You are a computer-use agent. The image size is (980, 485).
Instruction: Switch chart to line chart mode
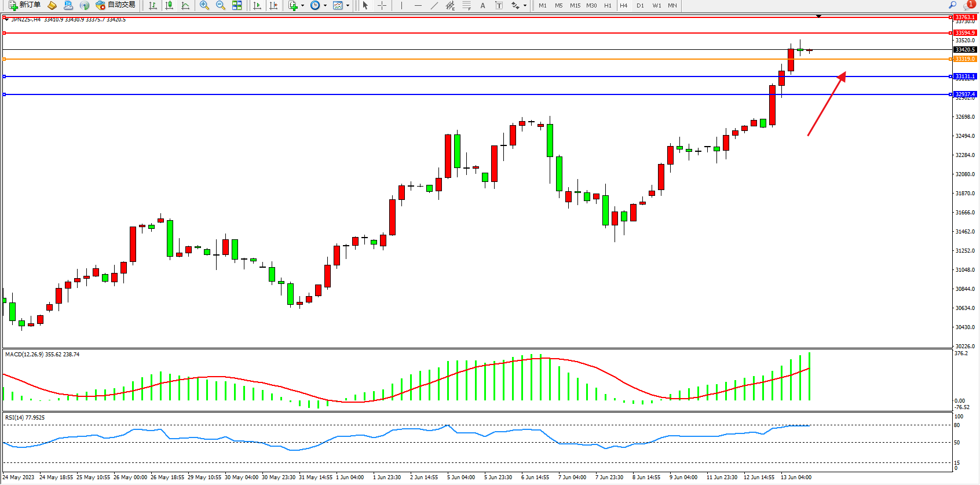185,5
